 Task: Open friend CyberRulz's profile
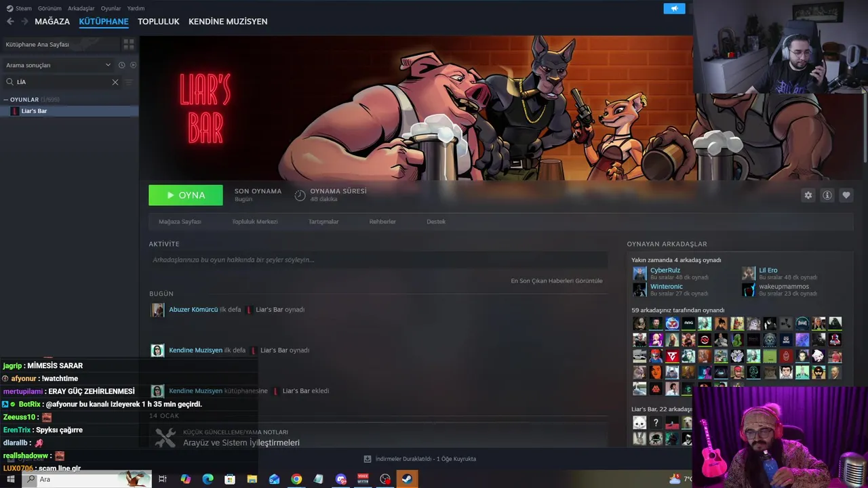coord(665,270)
